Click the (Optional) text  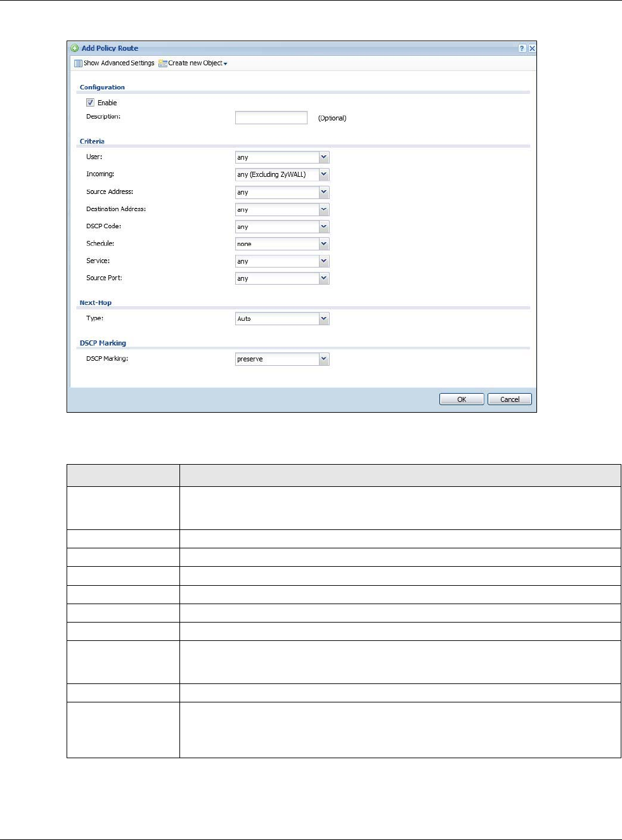pyautogui.click(x=332, y=118)
